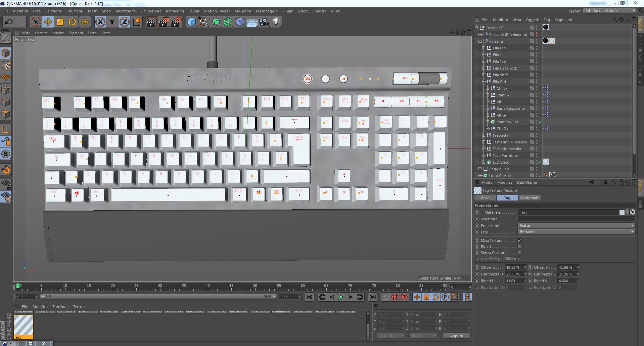Toggle layer visibility for Fila Esc

point(532,48)
